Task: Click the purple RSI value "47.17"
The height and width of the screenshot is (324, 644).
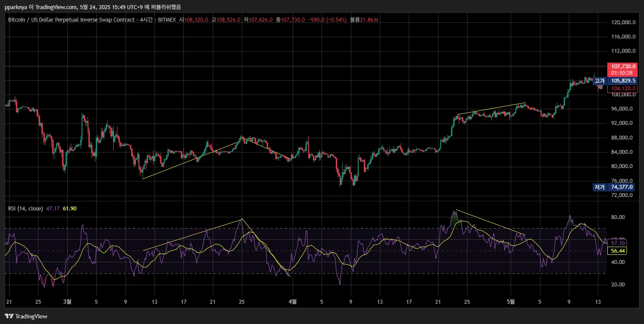Action: click(x=53, y=209)
